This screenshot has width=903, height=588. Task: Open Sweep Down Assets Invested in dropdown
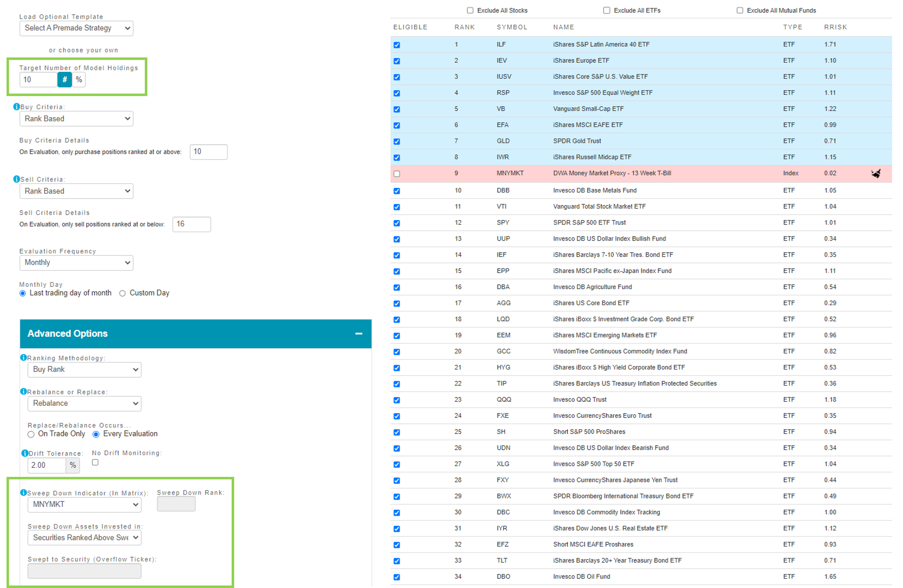pyautogui.click(x=84, y=538)
